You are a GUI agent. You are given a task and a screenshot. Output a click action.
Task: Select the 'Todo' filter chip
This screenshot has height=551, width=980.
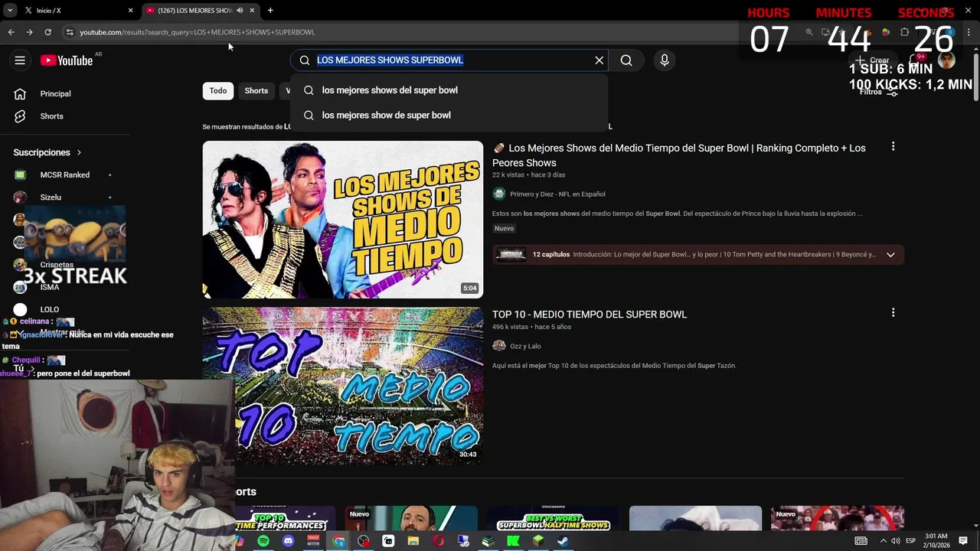(x=218, y=91)
